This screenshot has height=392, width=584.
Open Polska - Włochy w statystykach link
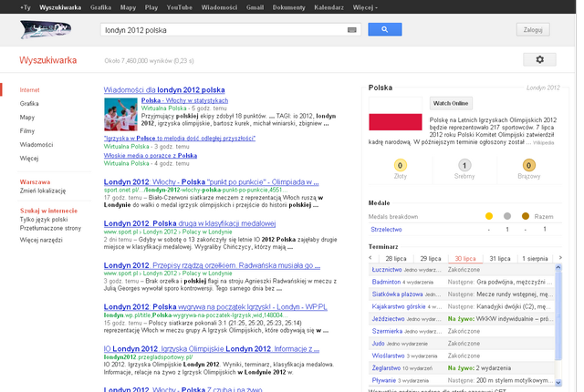(184, 100)
